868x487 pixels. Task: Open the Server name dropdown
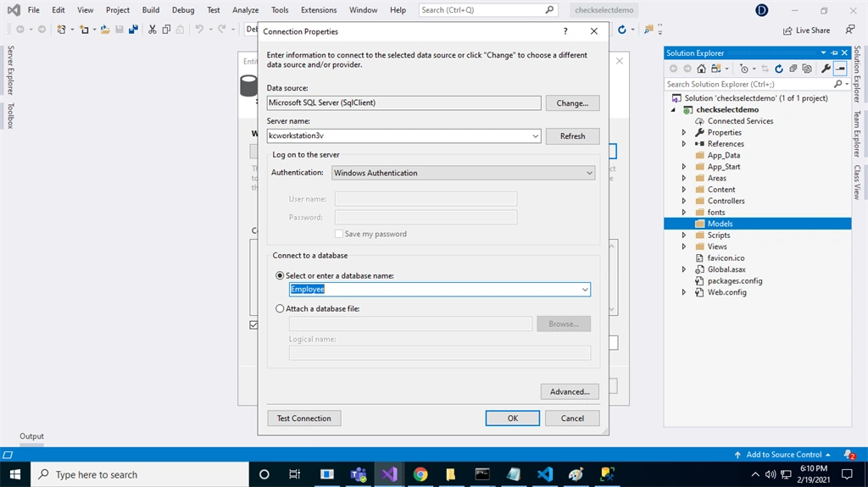[x=536, y=136]
